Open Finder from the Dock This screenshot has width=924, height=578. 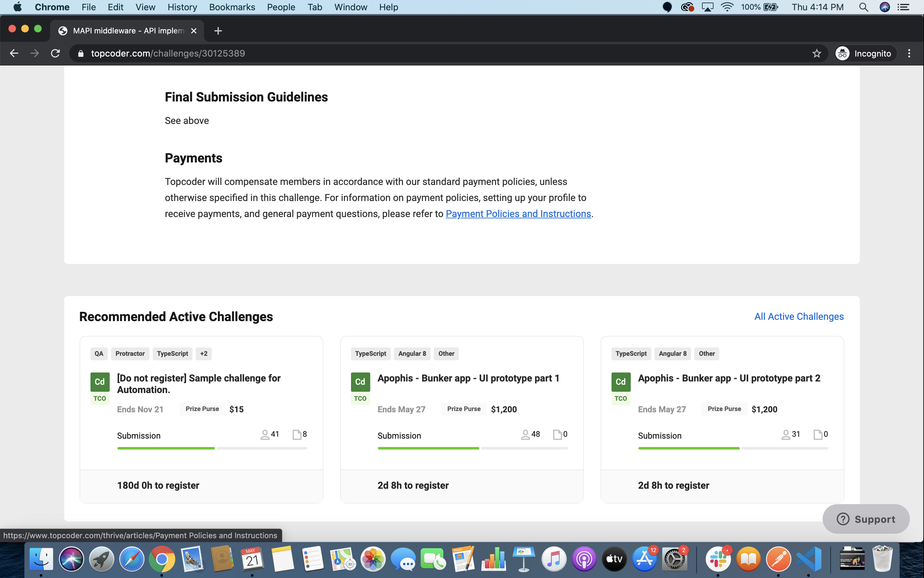point(41,559)
